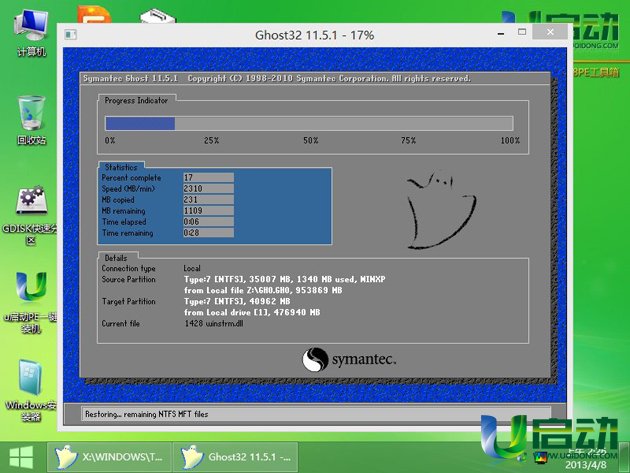Screen dimensions: 630x473
Task: Click the Ghost32 11.5.1 - 17% title bar
Action: 314,35
